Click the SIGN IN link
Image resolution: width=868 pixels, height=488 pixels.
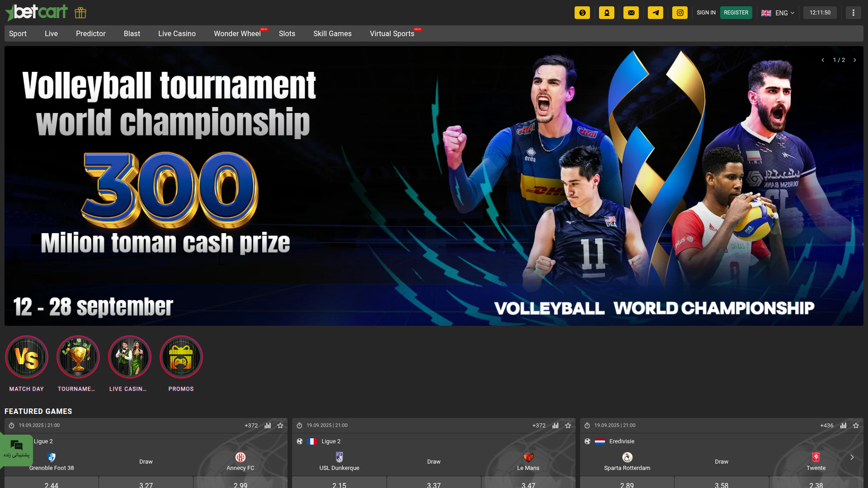[x=706, y=13]
